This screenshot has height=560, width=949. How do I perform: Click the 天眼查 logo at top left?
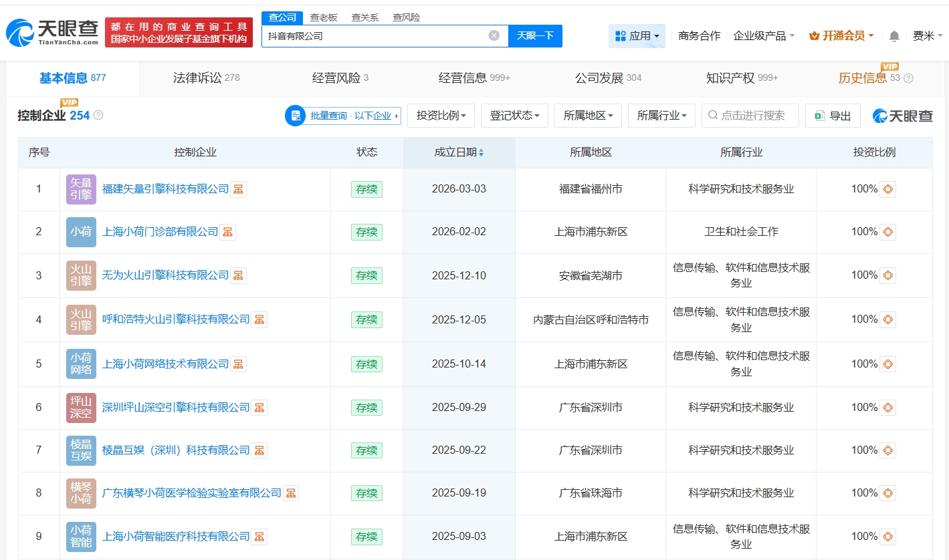[x=52, y=32]
